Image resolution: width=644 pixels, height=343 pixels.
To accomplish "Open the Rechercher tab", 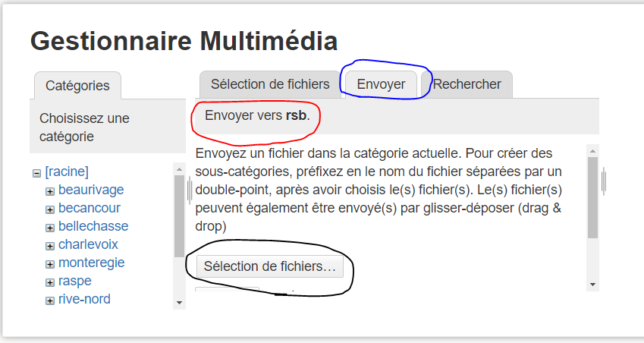I will [467, 84].
